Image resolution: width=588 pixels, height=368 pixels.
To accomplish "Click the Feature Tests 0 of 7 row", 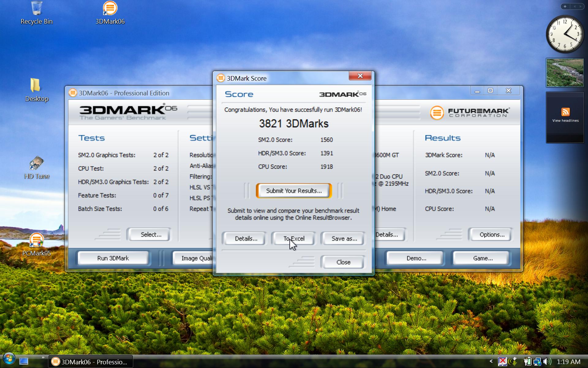I will tap(123, 195).
